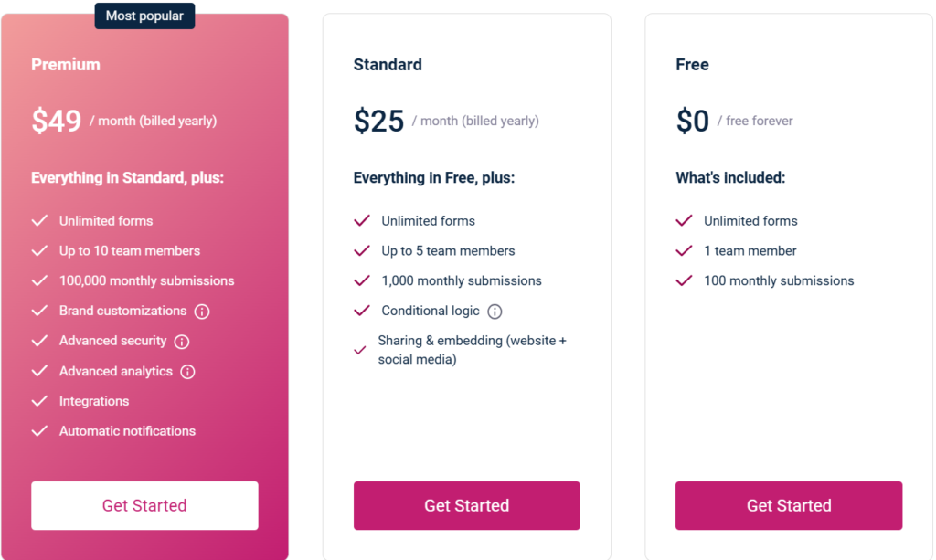Click Get Started on the Free plan

(789, 506)
